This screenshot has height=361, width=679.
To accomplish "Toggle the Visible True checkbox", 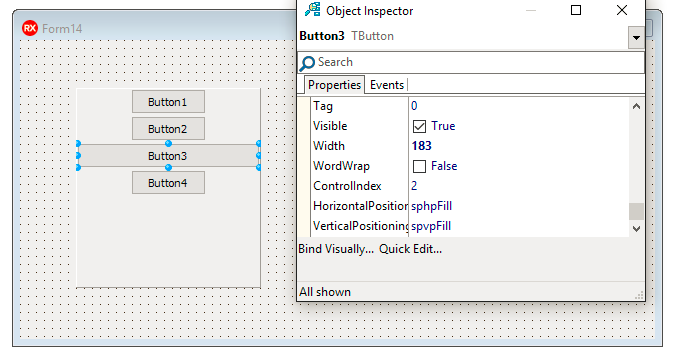I will pos(419,126).
